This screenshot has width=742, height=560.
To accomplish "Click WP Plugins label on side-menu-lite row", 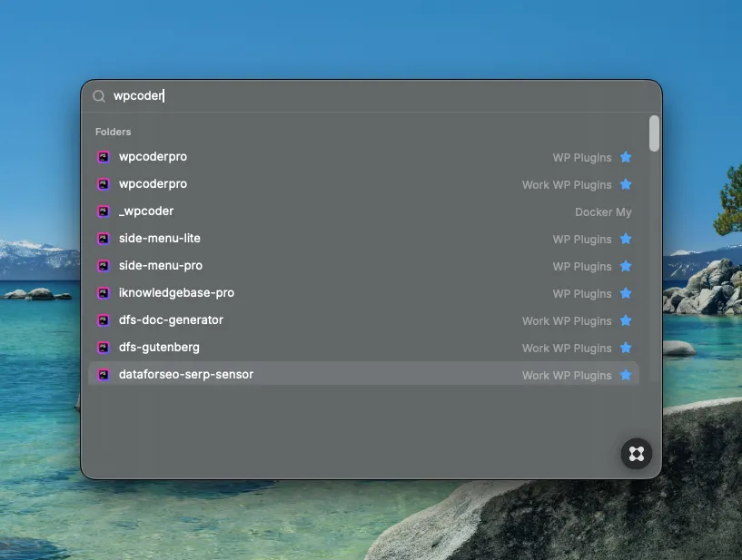I will 581,240.
